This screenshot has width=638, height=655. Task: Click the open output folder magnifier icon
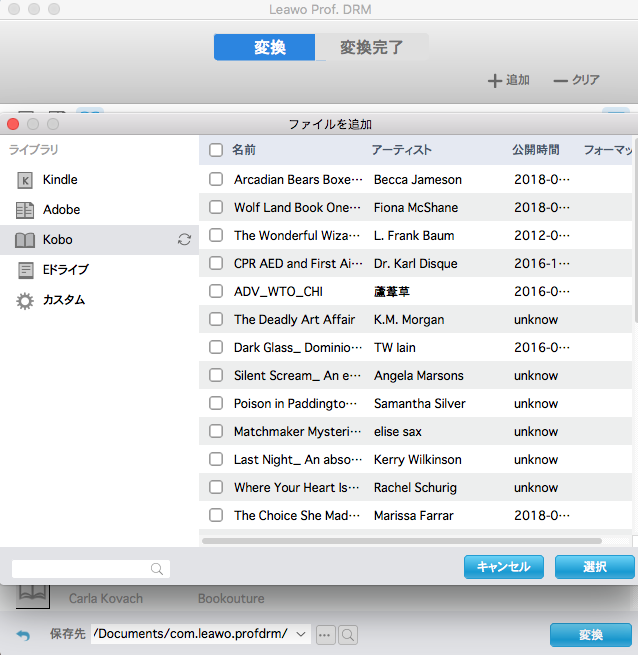tap(348, 635)
